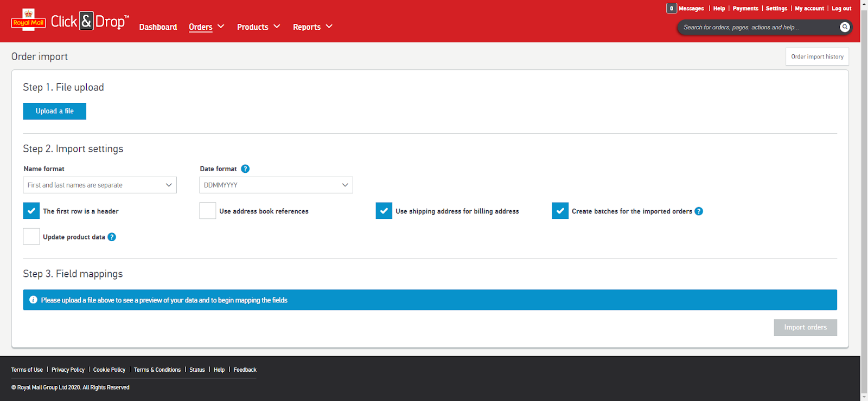868x401 pixels.
Task: Click help icon beside Update product data
Action: (x=112, y=237)
